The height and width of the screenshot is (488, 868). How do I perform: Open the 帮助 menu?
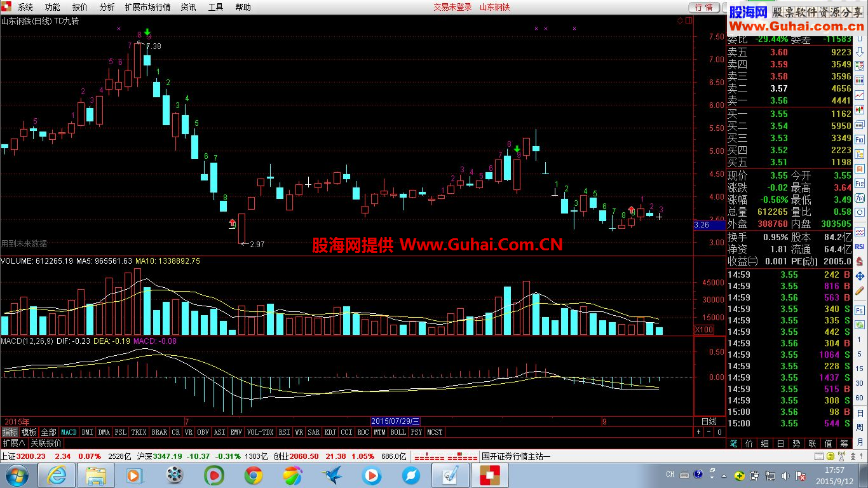pyautogui.click(x=243, y=7)
